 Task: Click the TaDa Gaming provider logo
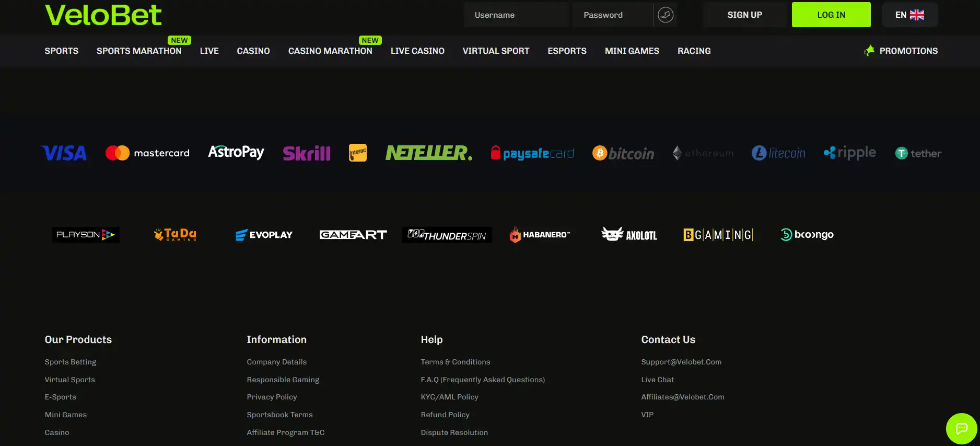coord(176,235)
